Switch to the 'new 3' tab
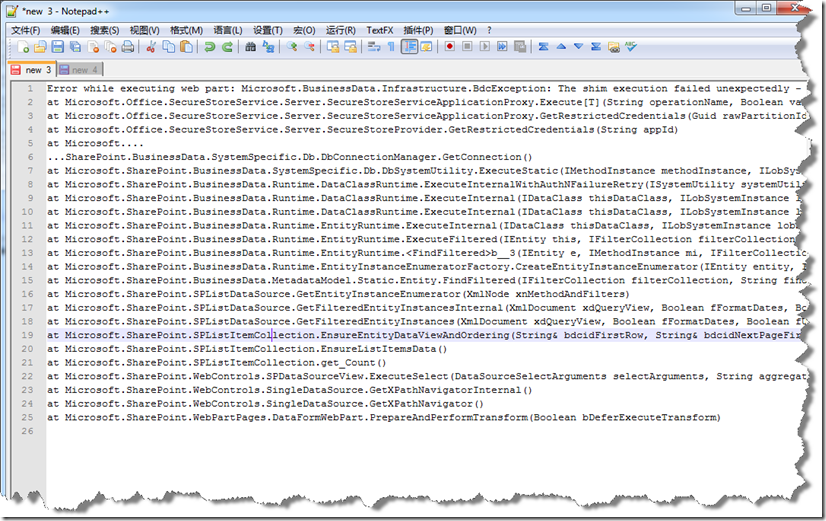The height and width of the screenshot is (521, 826). (x=32, y=70)
